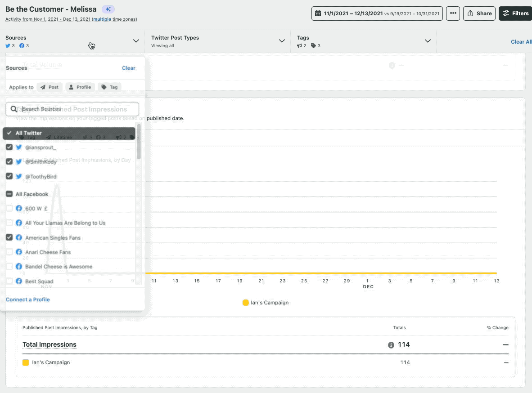Click the Total Volume info icon

pyautogui.click(x=392, y=65)
